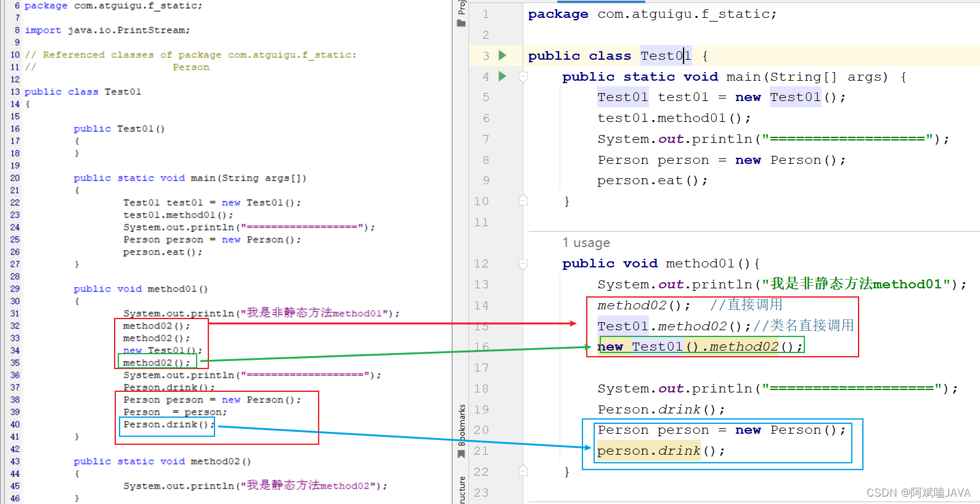Screen dimensions: 980x504
Task: Click the '1 usage' hint above method01
Action: coord(586,243)
